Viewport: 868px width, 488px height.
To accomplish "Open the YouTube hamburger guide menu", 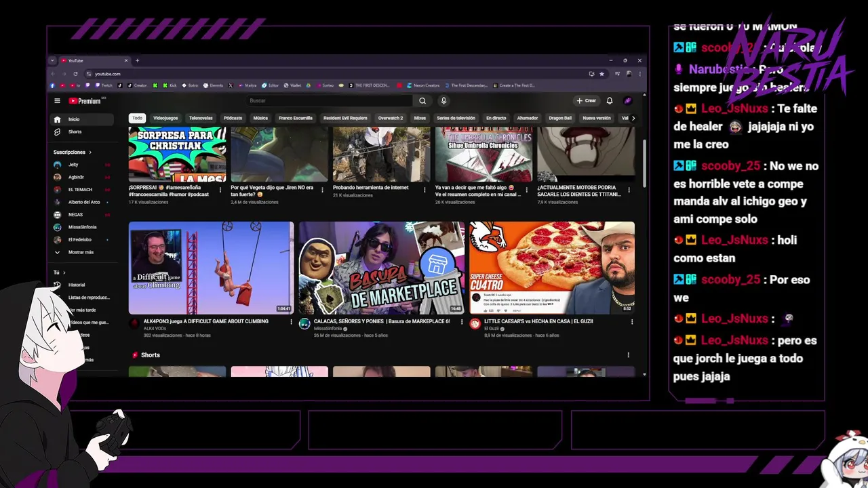I will click(x=57, y=100).
